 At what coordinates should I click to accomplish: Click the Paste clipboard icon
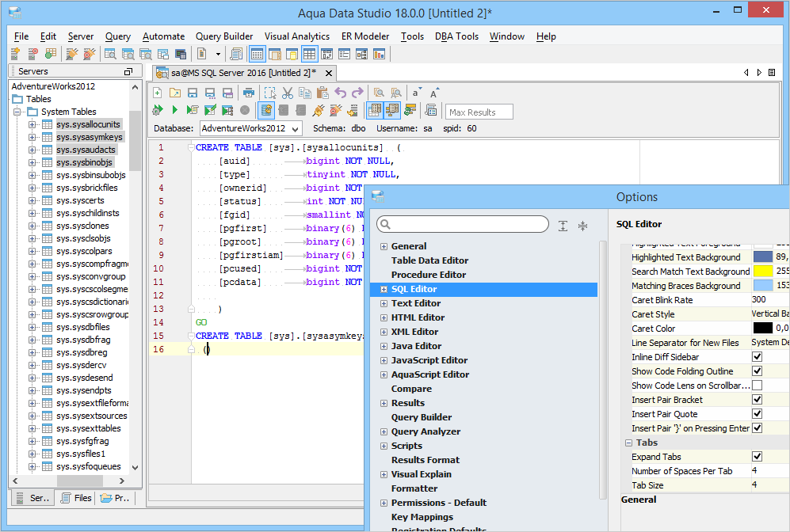[322, 93]
